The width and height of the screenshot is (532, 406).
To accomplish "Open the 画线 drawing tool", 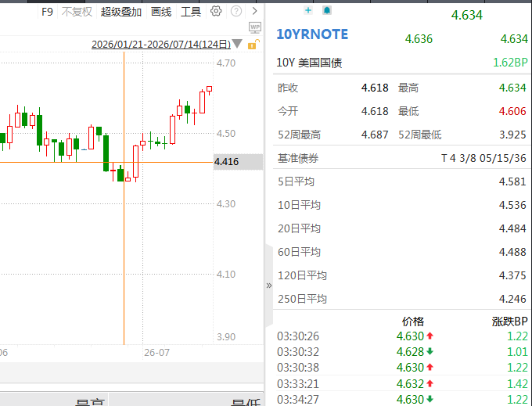I will 161,12.
